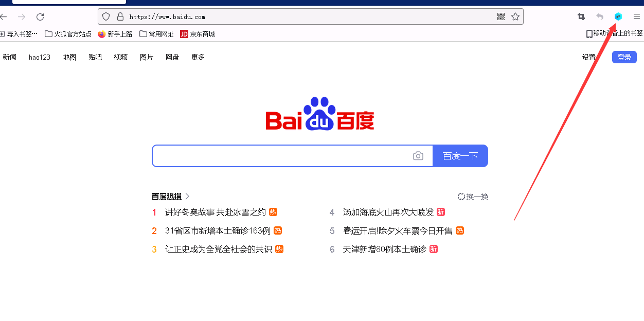Open the QR code icon in address bar
This screenshot has height=321, width=644.
point(501,16)
